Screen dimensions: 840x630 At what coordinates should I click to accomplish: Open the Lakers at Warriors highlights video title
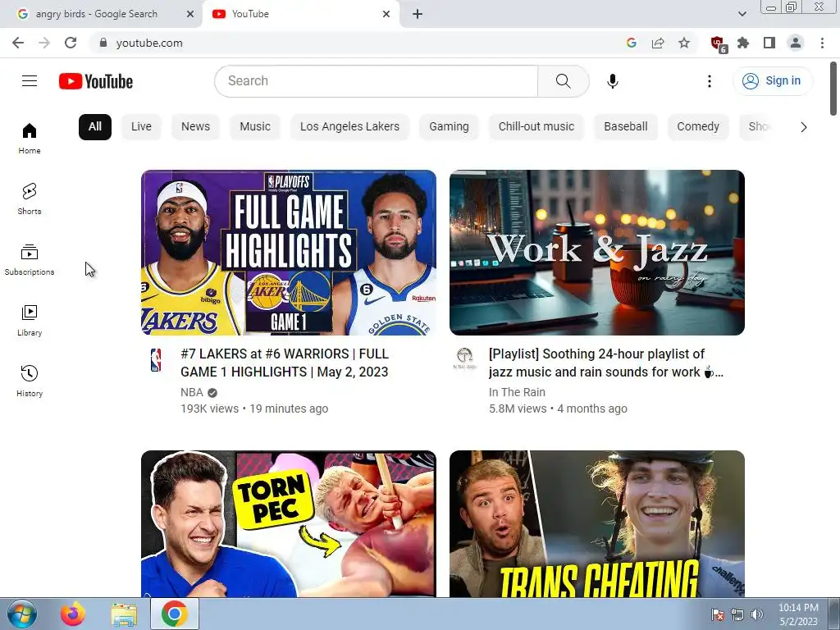(285, 363)
